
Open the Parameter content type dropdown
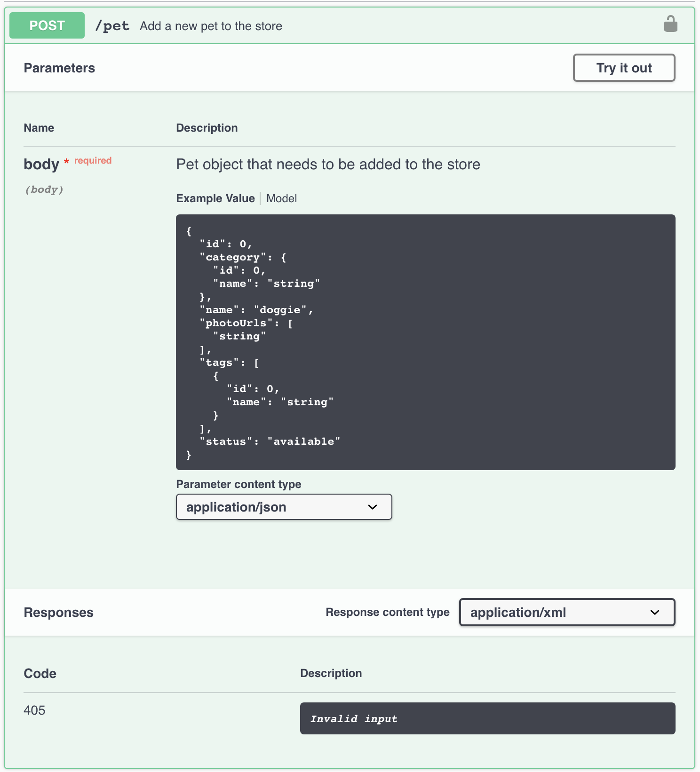tap(284, 507)
